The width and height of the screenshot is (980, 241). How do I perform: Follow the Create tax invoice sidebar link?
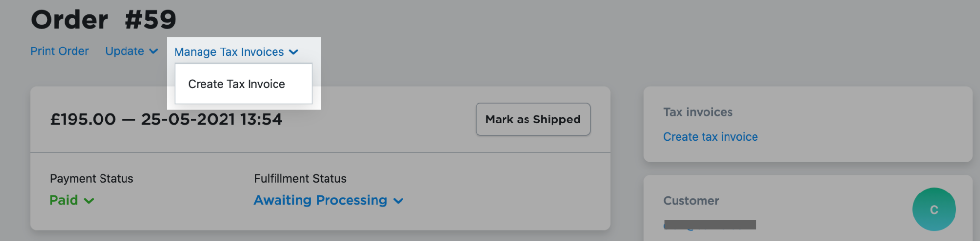tap(710, 137)
